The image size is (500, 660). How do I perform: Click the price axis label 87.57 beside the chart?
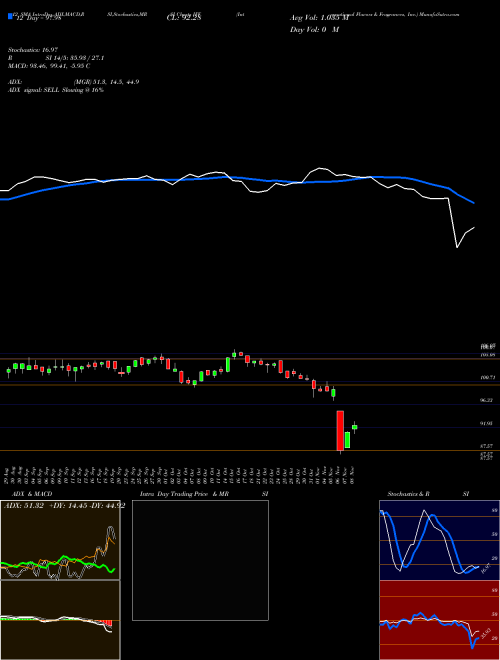click(x=486, y=446)
